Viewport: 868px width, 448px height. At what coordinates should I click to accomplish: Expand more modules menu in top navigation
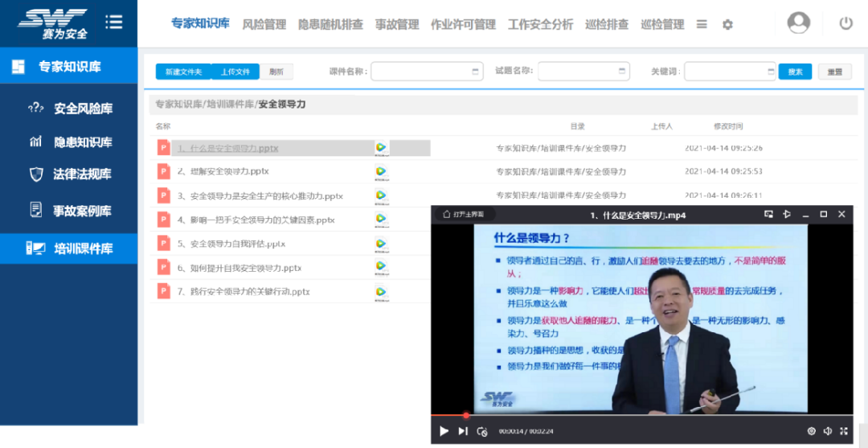tap(702, 25)
